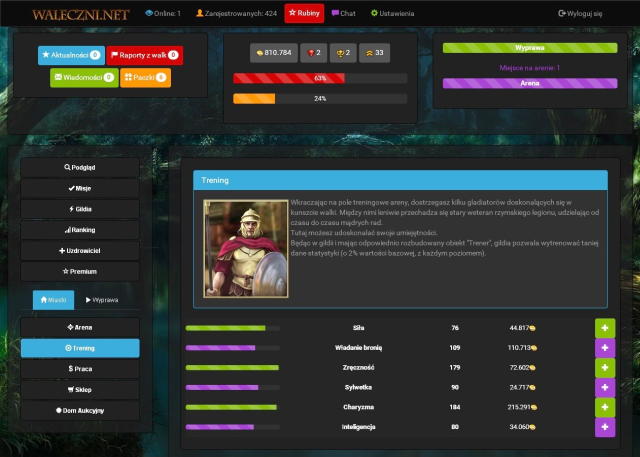The width and height of the screenshot is (640, 457).
Task: Go to Arena in the sidebar
Action: pos(80,327)
